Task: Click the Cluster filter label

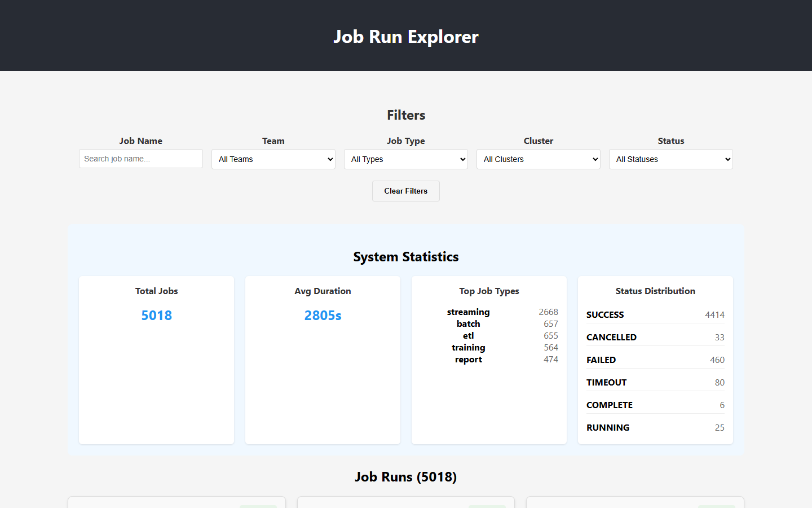Action: point(539,141)
